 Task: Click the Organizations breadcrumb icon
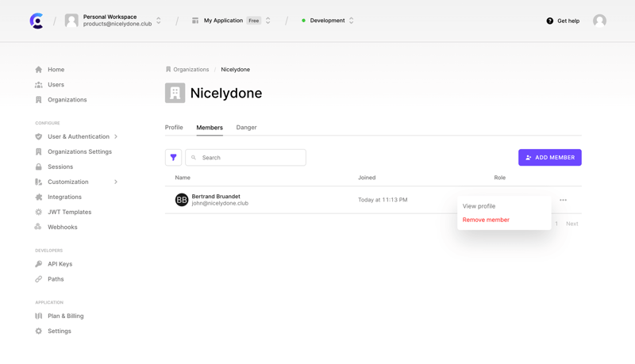[168, 69]
